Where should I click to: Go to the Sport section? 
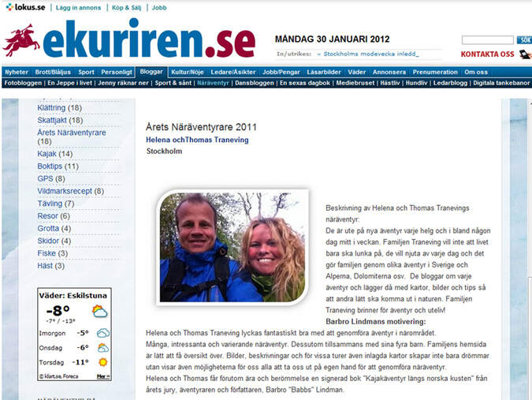coord(86,72)
